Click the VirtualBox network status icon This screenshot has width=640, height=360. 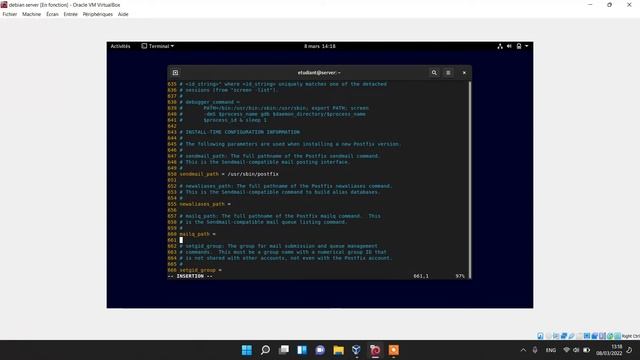(564, 336)
